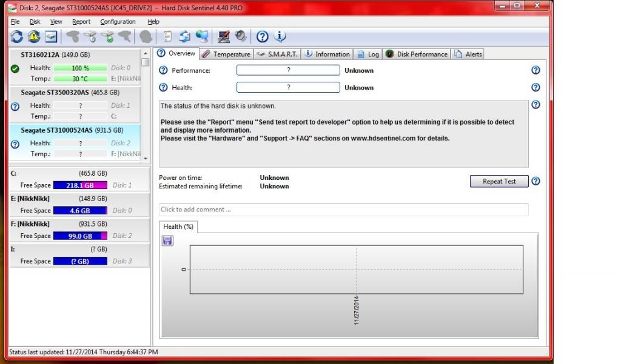
Task: Click the 4.6 GB free space bar
Action: [x=80, y=211]
